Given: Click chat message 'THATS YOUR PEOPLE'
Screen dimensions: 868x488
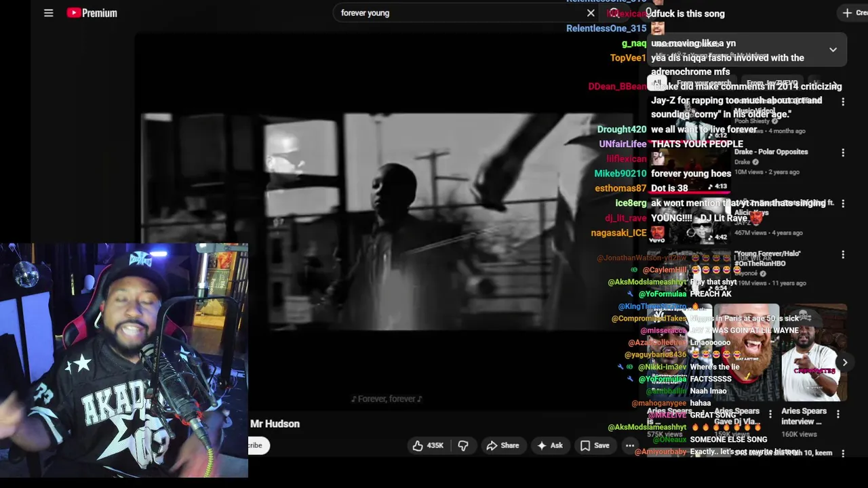Looking at the screenshot, I should point(697,144).
